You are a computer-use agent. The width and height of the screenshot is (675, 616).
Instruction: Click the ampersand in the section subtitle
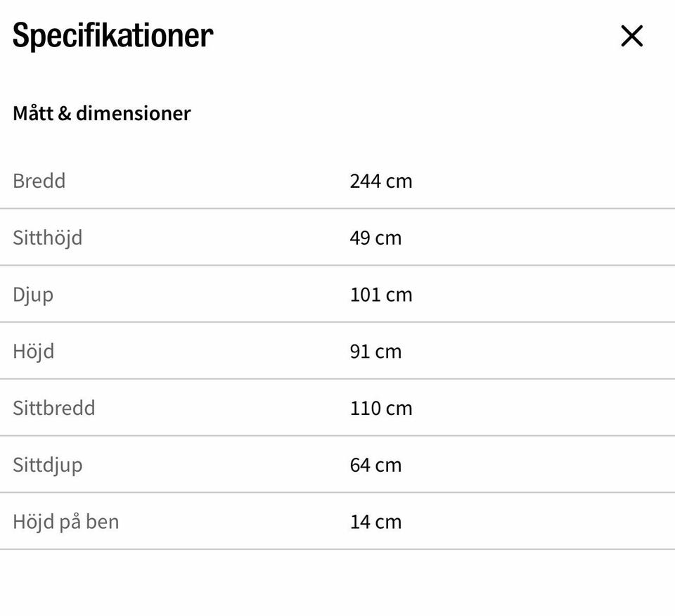tap(64, 114)
